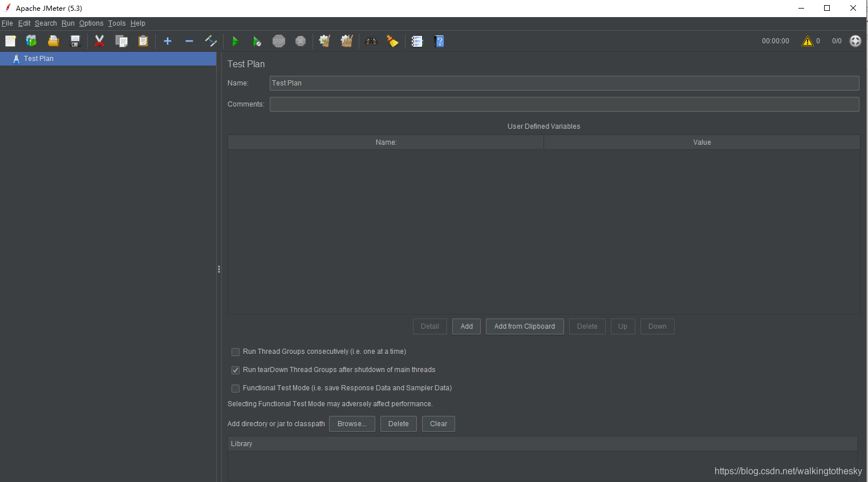
Task: Click the Browse... classpath button
Action: coord(352,424)
